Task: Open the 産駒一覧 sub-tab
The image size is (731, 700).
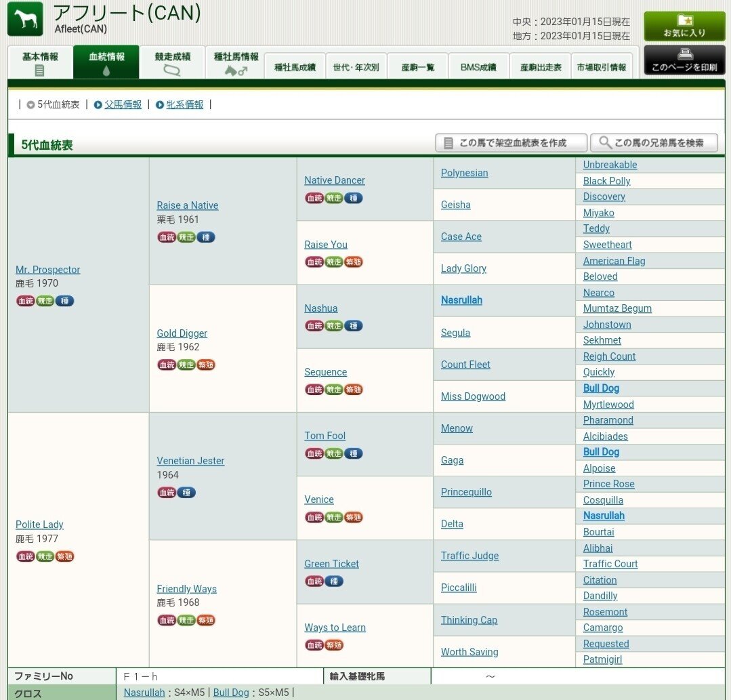Action: coord(418,66)
